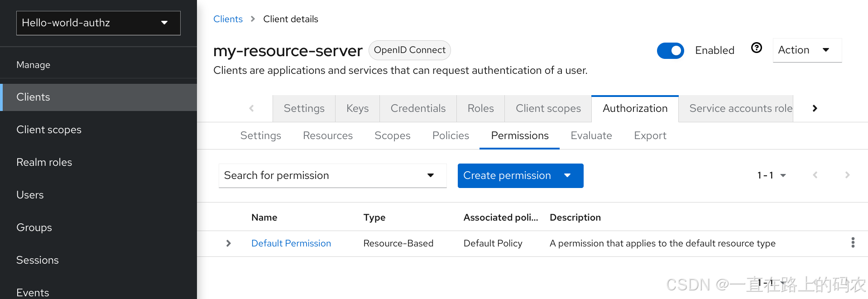Toggle the Enabled switch off
Image resolution: width=868 pixels, height=299 pixels.
pyautogui.click(x=670, y=51)
